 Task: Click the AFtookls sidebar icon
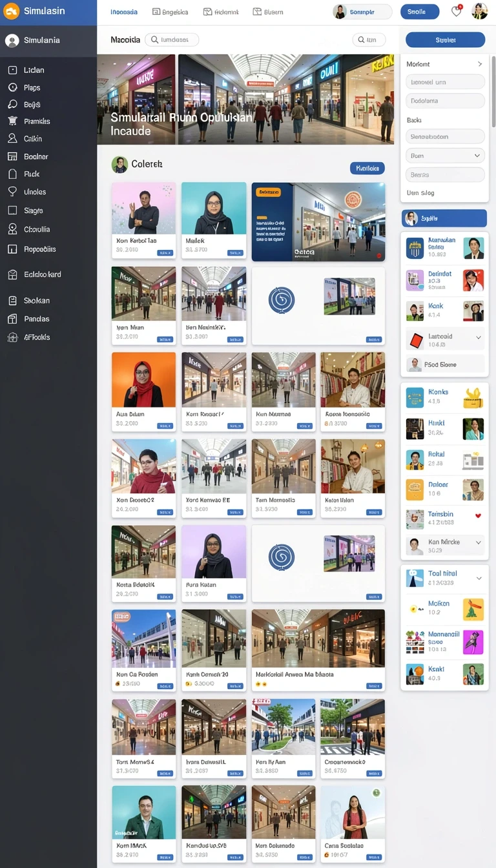pyautogui.click(x=12, y=337)
